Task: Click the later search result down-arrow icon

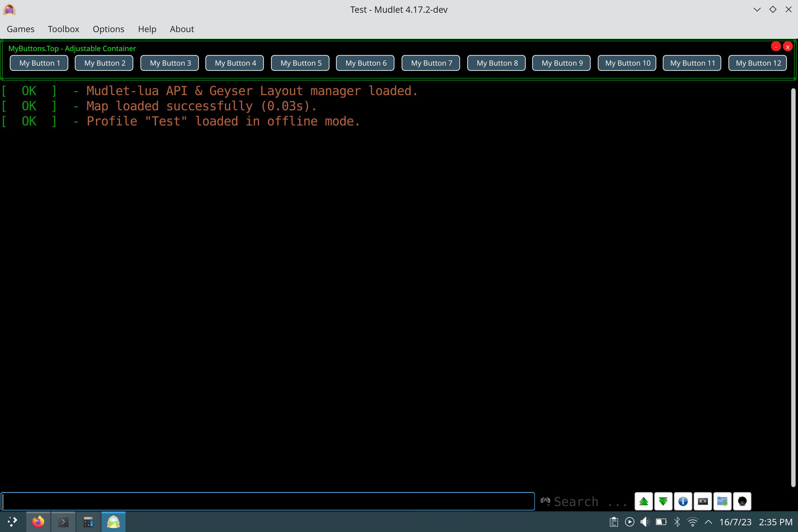Action: 663,501
